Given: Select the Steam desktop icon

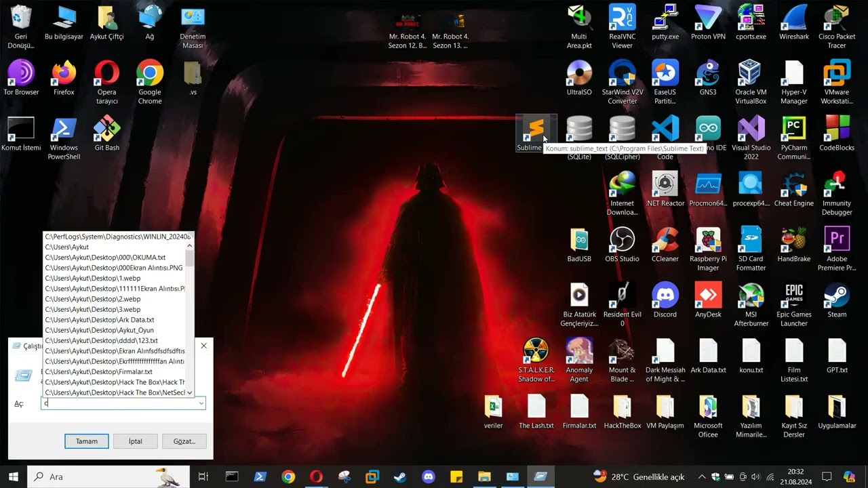Looking at the screenshot, I should [837, 300].
